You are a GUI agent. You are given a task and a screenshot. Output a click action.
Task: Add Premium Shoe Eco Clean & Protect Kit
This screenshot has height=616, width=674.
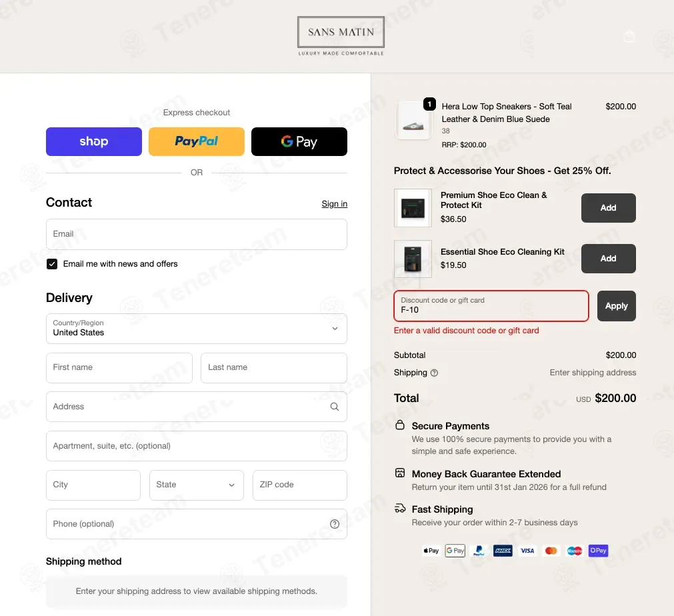[608, 207]
